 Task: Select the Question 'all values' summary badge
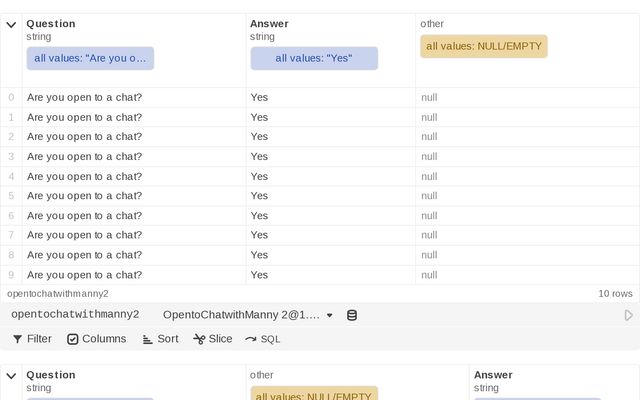tap(90, 58)
